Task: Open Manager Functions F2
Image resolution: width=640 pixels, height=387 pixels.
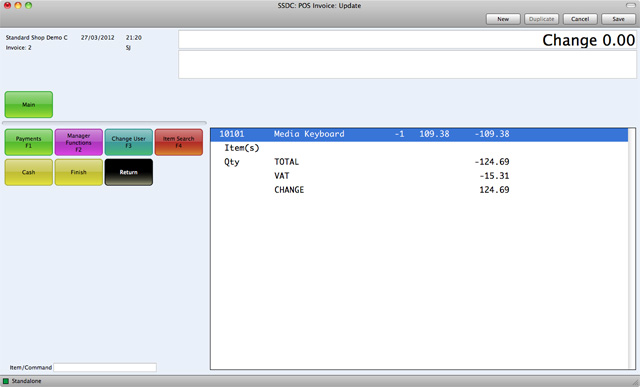Action: pyautogui.click(x=79, y=142)
